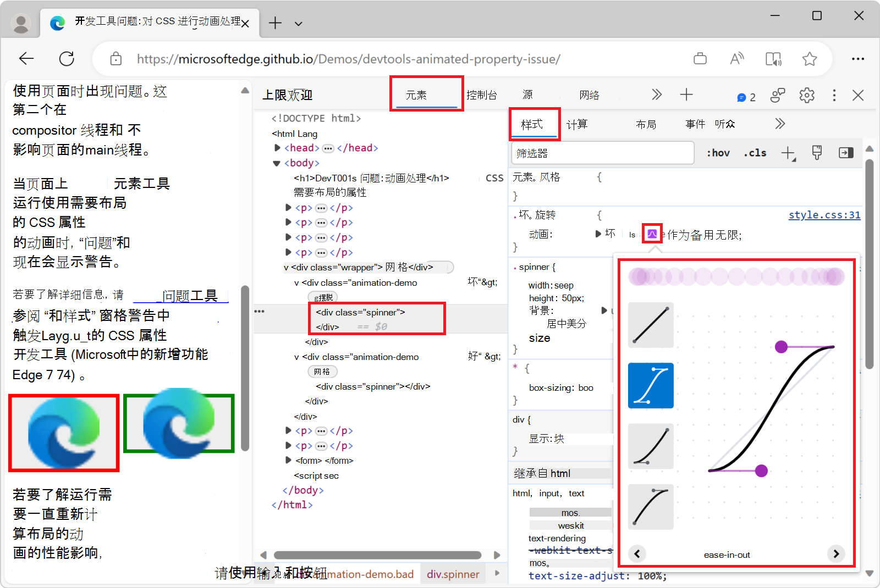Expand the <form> element node
The height and width of the screenshot is (588, 880).
288,461
